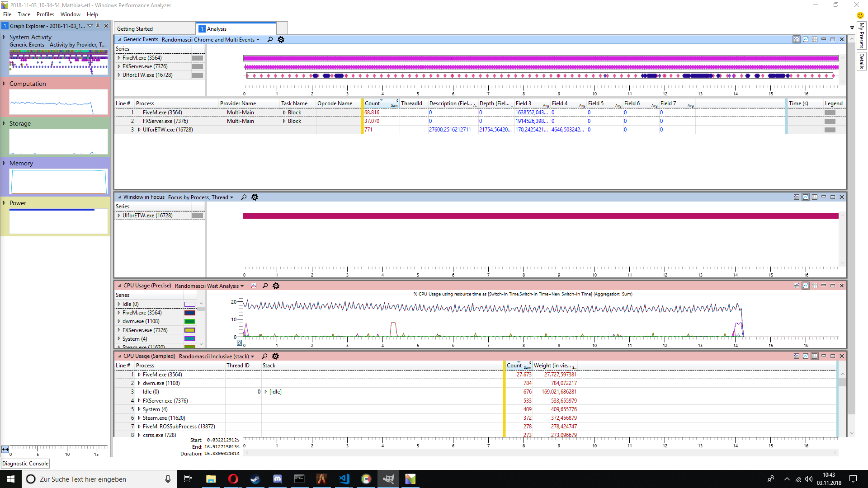Open search in Generic Events panel
Screen dimensions: 868x488
pos(270,40)
